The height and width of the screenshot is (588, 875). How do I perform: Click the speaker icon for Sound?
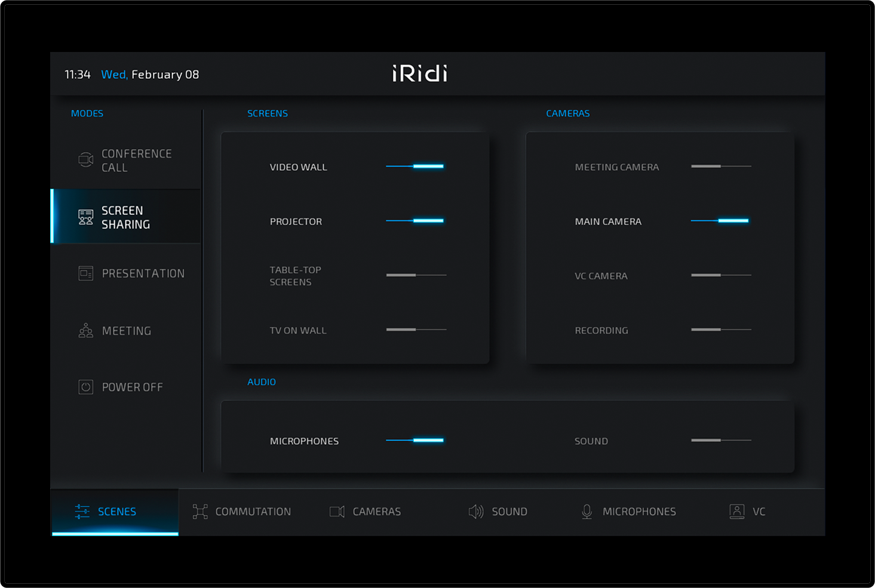475,512
